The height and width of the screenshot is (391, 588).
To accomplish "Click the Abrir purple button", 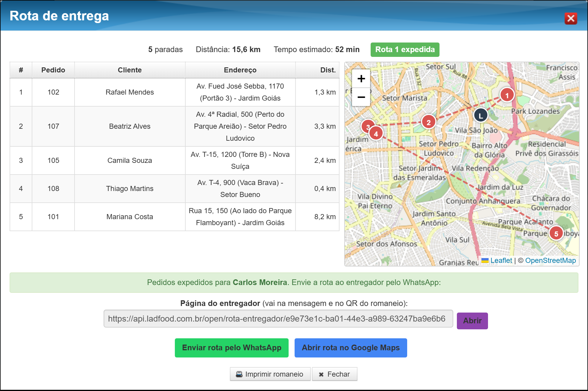I will (472, 321).
